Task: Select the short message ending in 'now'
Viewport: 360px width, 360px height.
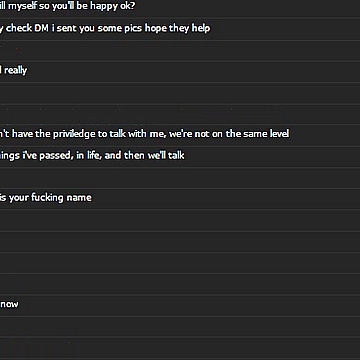Action: (x=180, y=305)
